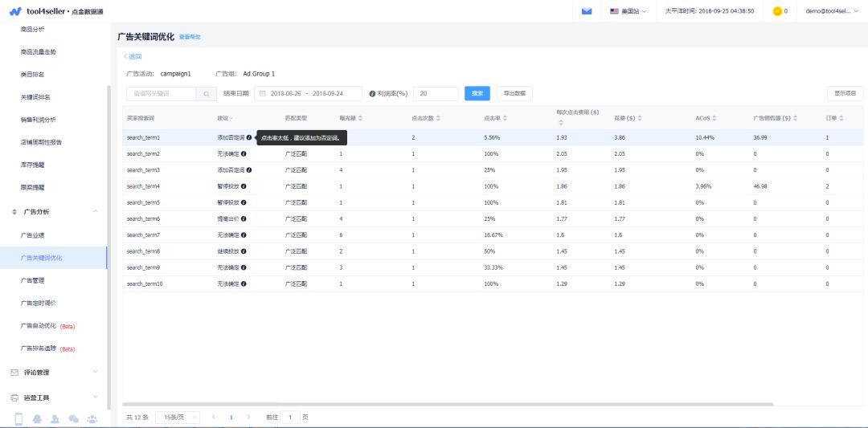Open the 美国站 marketplace dropdown
Viewport: 868px width, 428px height.
click(x=629, y=11)
